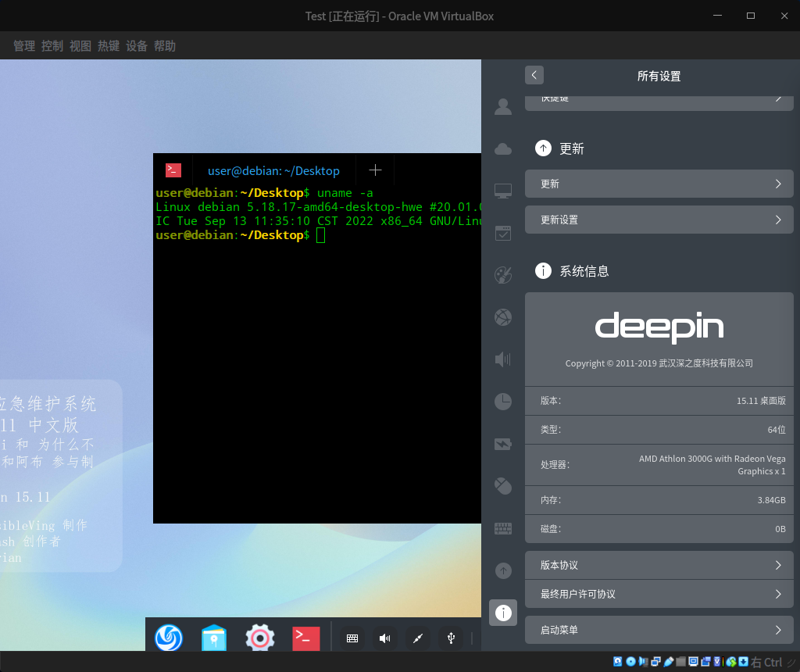Expand the 版本协议 entry
Screen dimensions: 800x672
pos(659,565)
